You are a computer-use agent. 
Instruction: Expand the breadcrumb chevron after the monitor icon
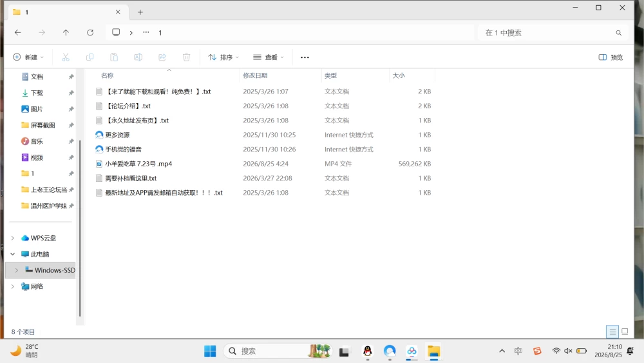pyautogui.click(x=131, y=33)
